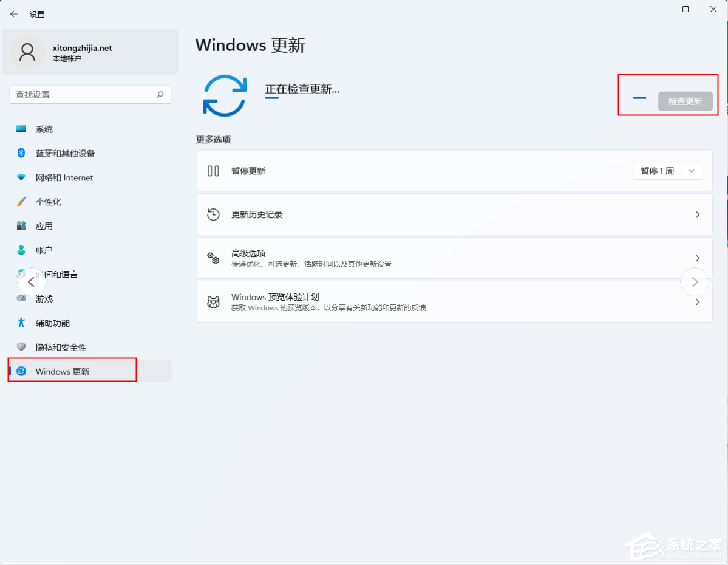The width and height of the screenshot is (728, 565).
Task: Click the 检查更新 button
Action: point(685,101)
